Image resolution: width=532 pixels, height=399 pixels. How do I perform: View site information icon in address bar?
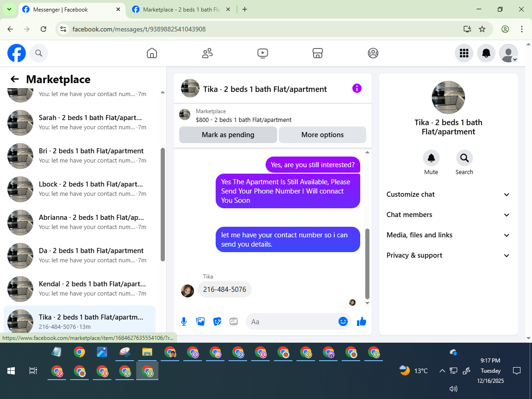[63, 29]
